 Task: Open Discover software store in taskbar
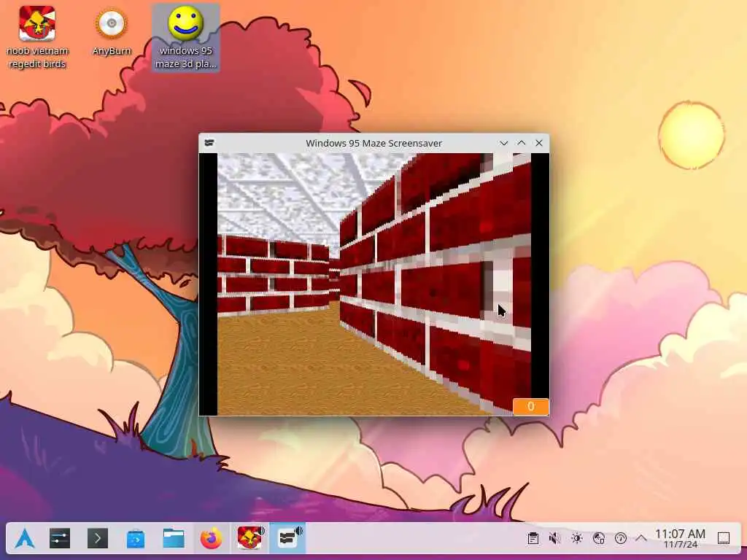135,539
